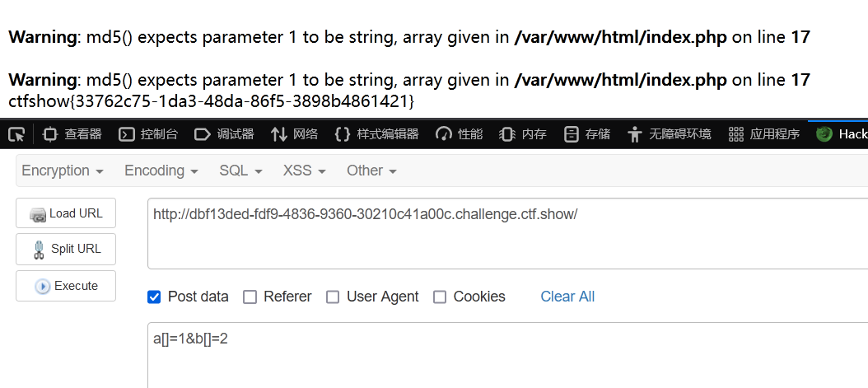The height and width of the screenshot is (388, 868).
Task: Open the Memory (内存) panel
Action: pyautogui.click(x=523, y=134)
